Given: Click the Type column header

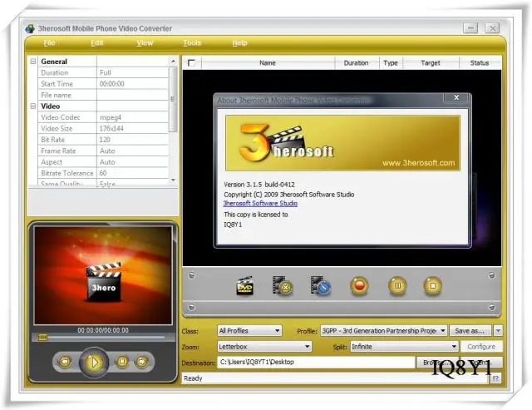Looking at the screenshot, I should pyautogui.click(x=391, y=63).
